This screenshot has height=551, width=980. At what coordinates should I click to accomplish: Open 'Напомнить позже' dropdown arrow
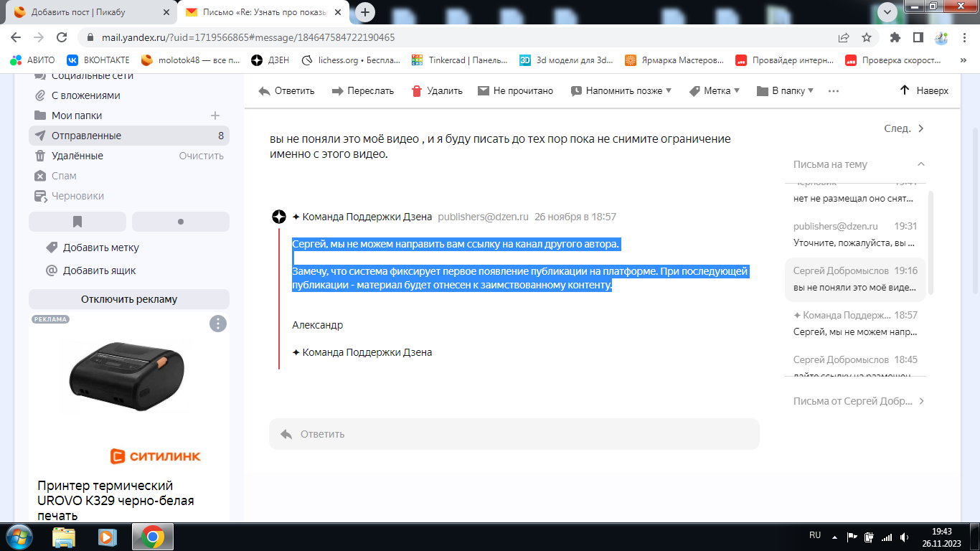tap(669, 90)
